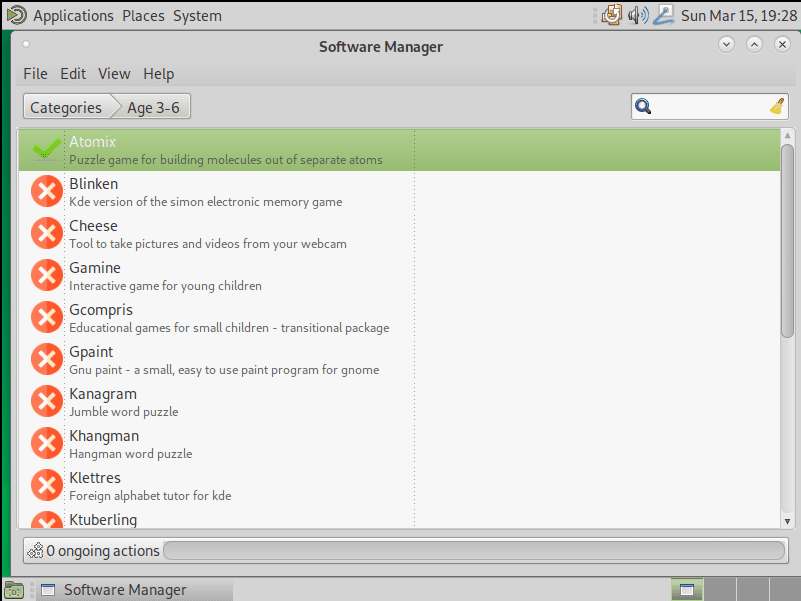Click the red not-installed icon beside Blinken
Image resolution: width=801 pixels, height=601 pixels.
click(x=47, y=191)
